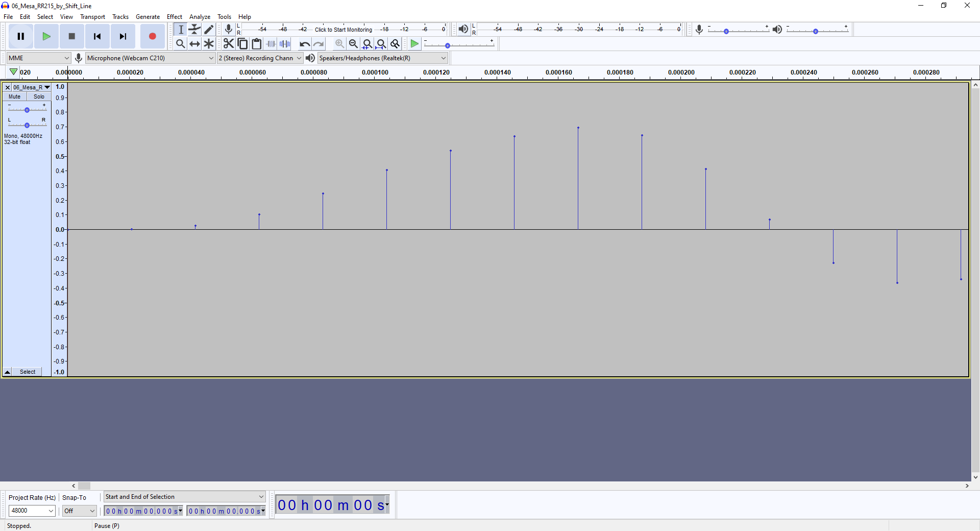980x531 pixels.
Task: Select the Zoom (magnifier) tool
Action: click(180, 44)
